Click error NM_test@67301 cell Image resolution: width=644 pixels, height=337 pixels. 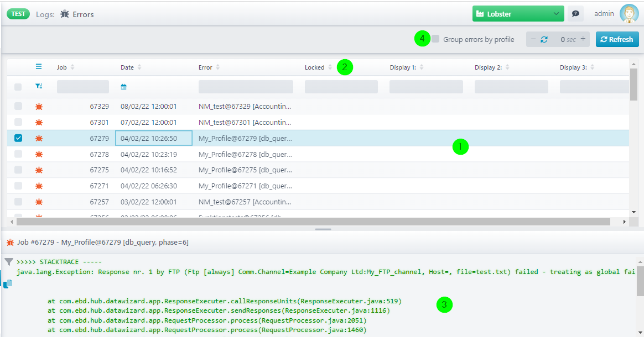coord(245,122)
